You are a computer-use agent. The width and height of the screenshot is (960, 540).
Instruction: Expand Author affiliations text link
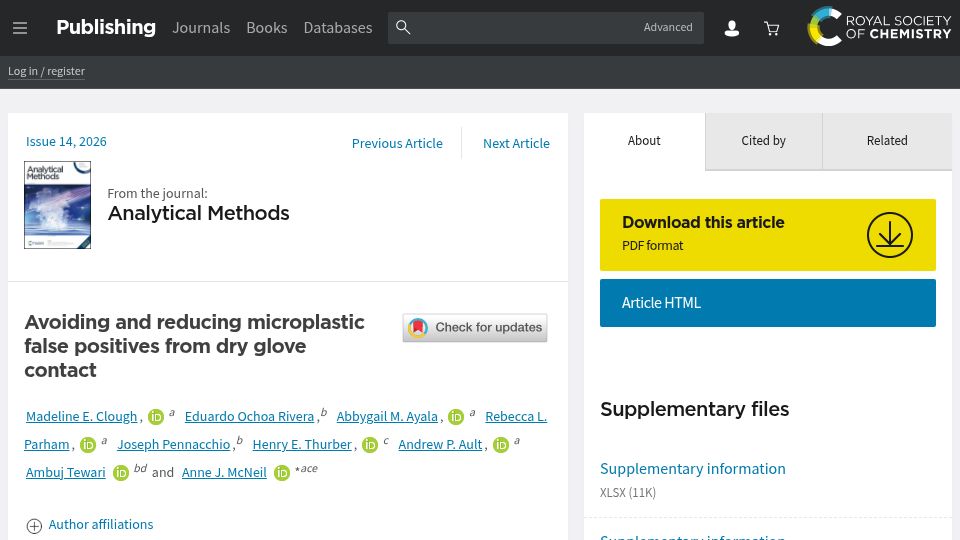tap(101, 525)
